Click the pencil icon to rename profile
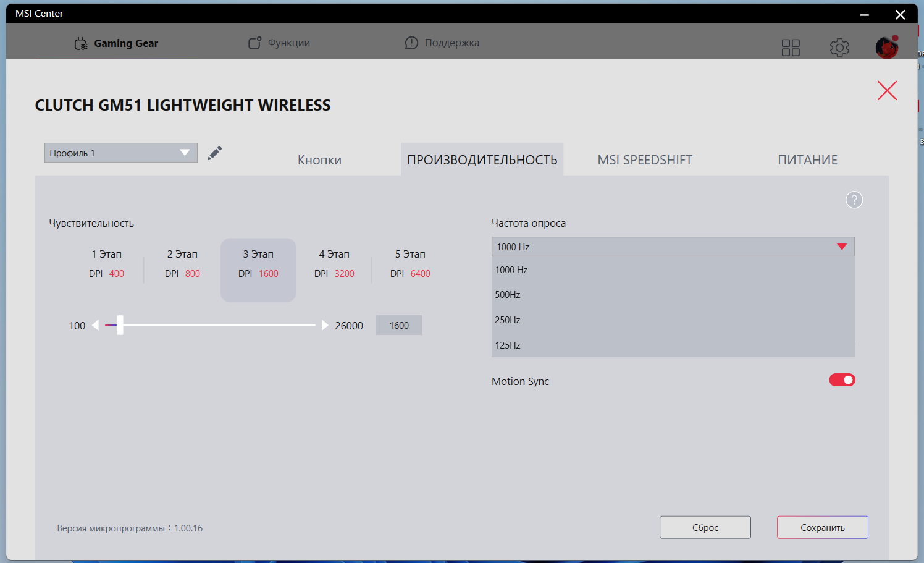924x563 pixels. click(x=215, y=153)
